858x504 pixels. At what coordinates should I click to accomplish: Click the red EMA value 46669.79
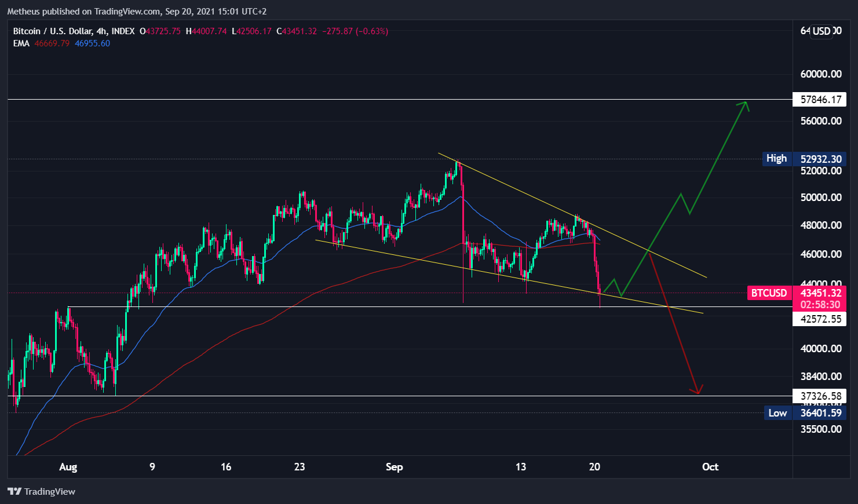[x=52, y=43]
